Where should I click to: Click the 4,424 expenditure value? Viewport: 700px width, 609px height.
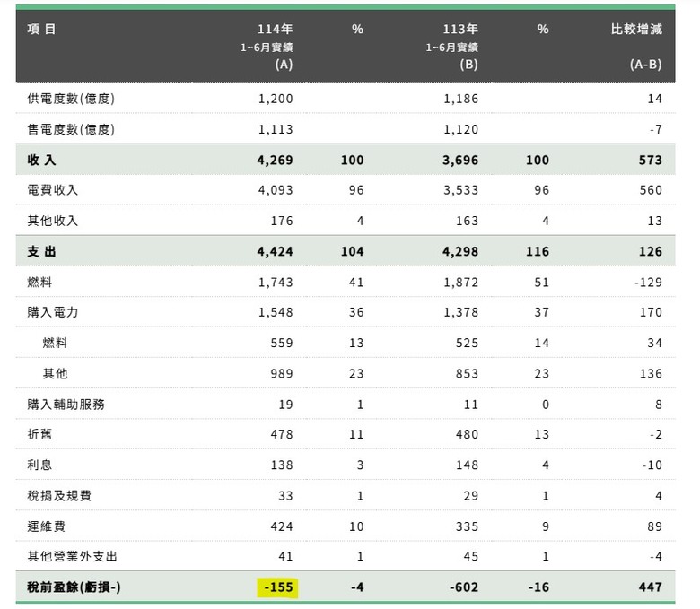click(275, 252)
